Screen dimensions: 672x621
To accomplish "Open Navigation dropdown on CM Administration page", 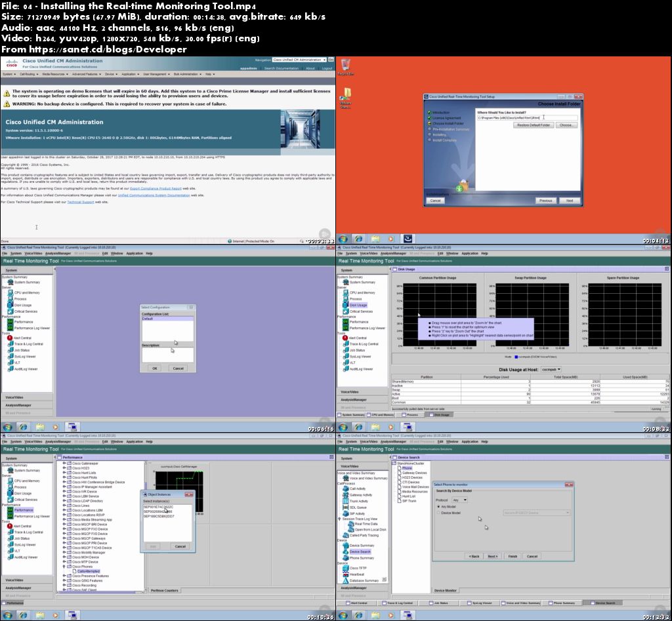I will (299, 60).
